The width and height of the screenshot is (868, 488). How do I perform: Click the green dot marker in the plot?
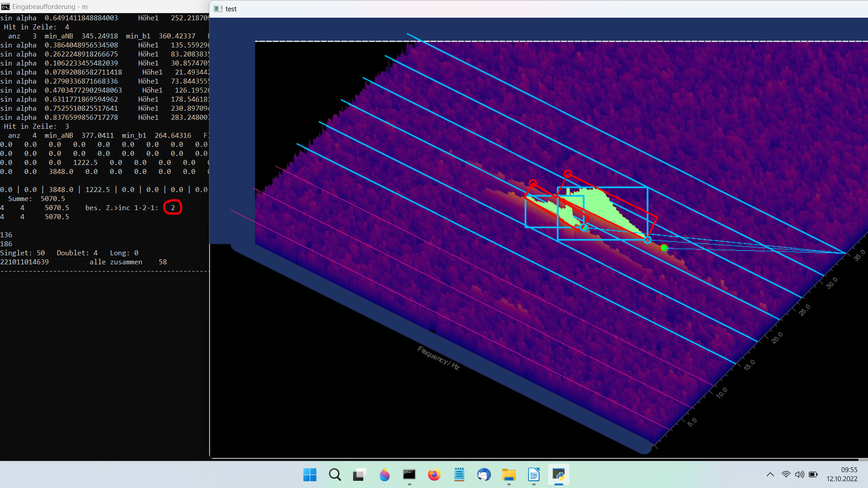[x=664, y=248]
